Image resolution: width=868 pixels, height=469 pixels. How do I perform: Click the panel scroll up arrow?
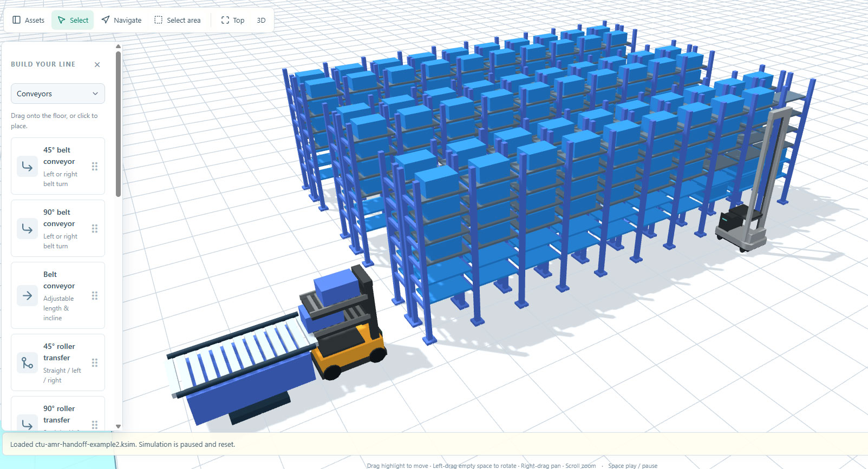click(x=118, y=47)
